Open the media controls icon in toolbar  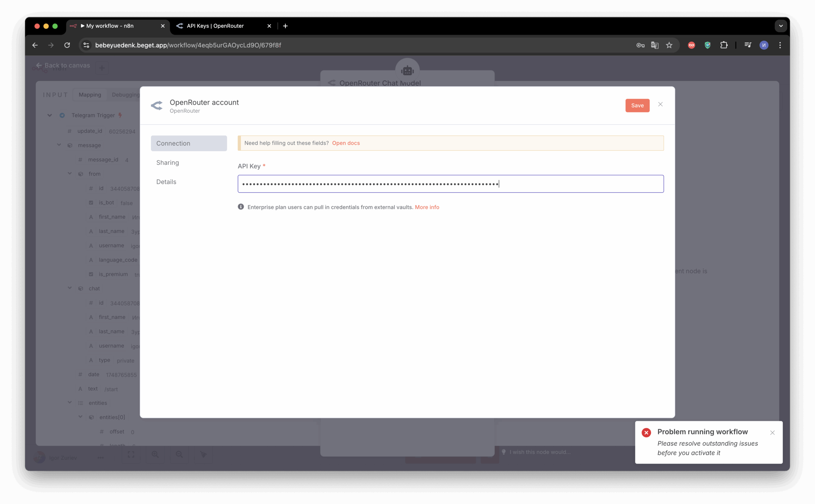(x=748, y=45)
